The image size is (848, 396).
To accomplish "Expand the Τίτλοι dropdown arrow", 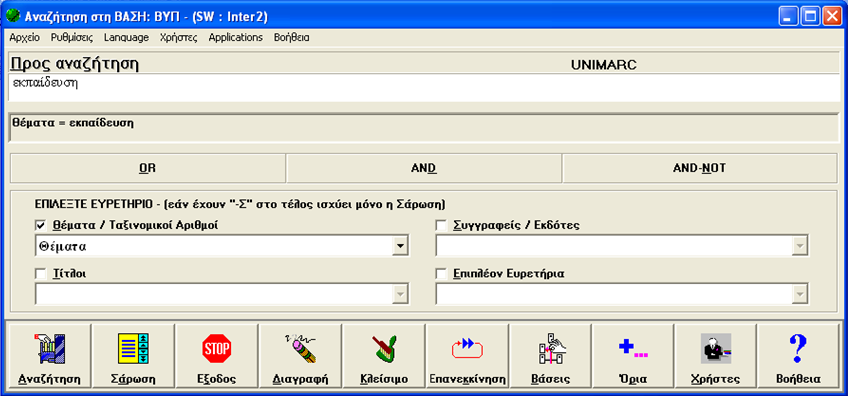I will point(400,294).
